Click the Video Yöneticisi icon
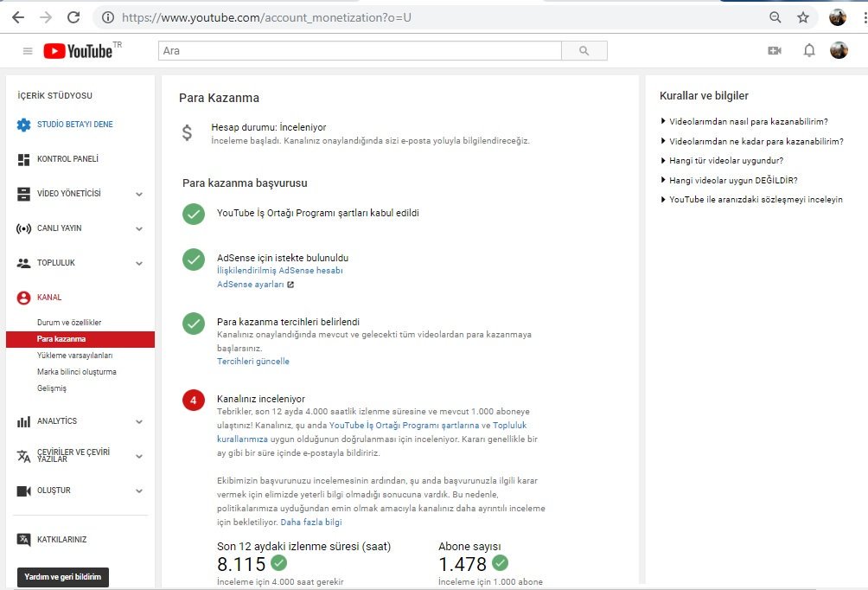The width and height of the screenshot is (868, 590). [x=24, y=194]
